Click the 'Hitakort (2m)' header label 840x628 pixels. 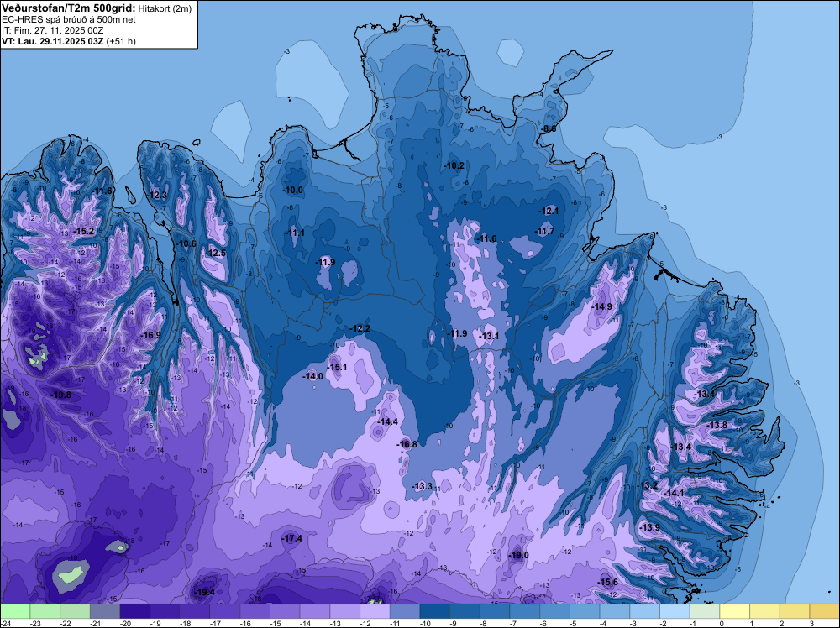click(x=165, y=8)
